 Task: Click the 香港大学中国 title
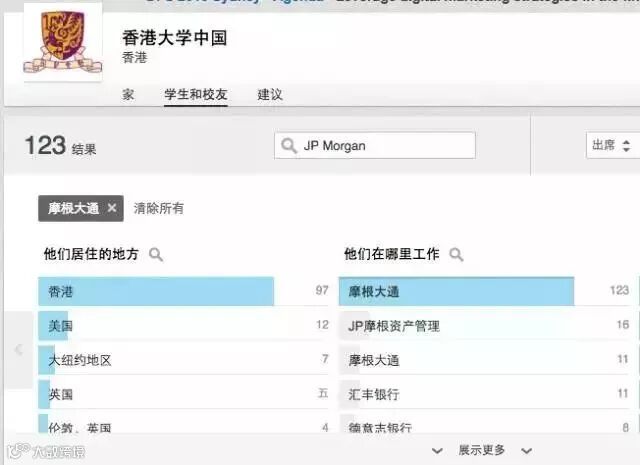click(174, 38)
